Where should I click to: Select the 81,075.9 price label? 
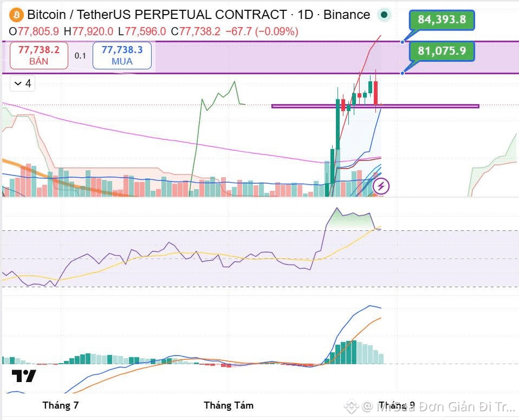point(442,51)
